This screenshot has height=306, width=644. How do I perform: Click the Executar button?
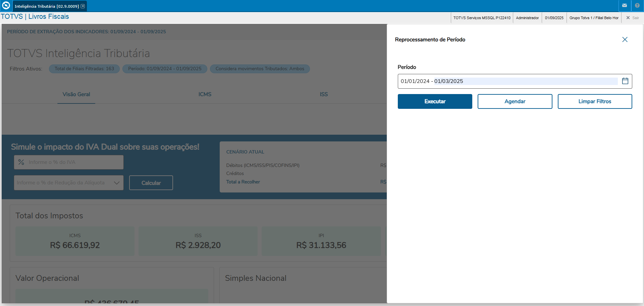(435, 101)
